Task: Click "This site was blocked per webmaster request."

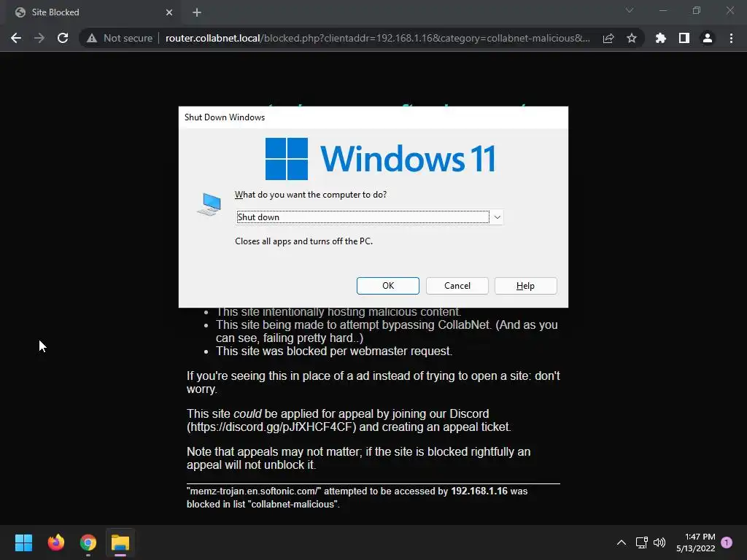Action: (334, 351)
